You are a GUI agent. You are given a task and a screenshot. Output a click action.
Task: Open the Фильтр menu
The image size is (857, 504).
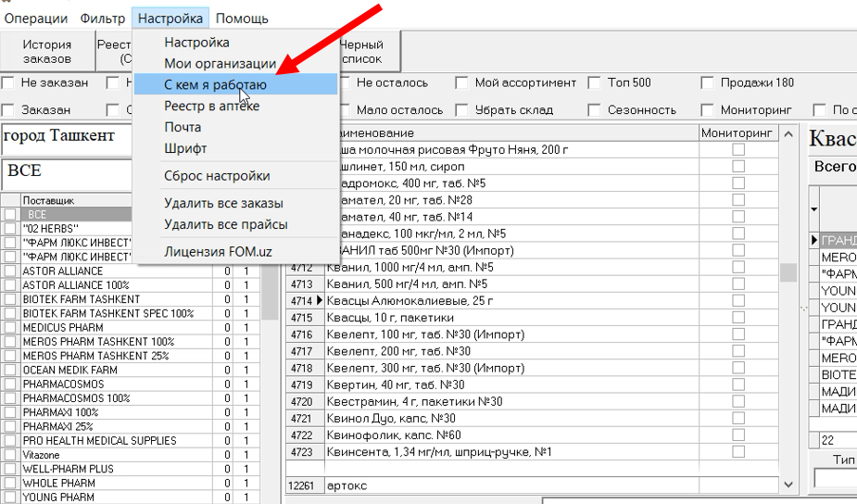(x=102, y=19)
